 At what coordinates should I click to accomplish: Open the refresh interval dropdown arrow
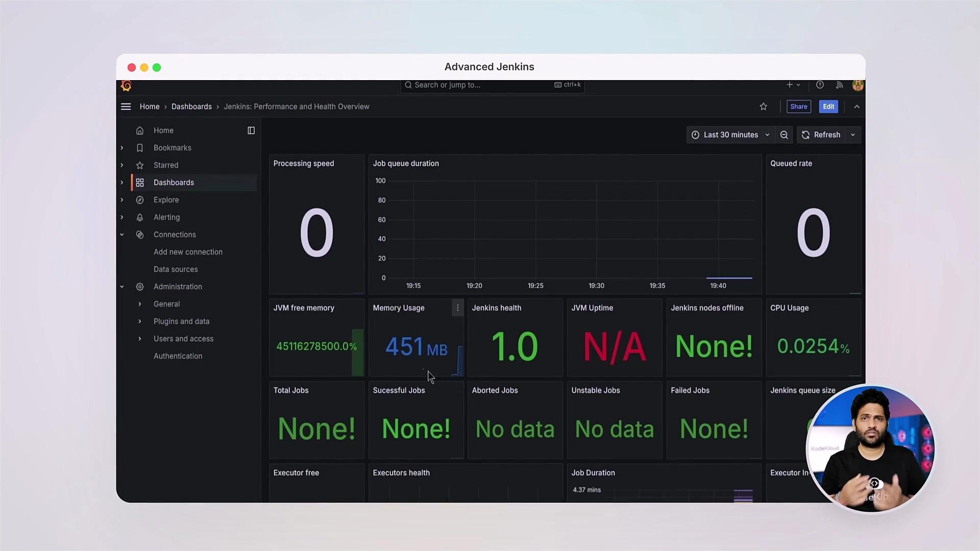(853, 135)
